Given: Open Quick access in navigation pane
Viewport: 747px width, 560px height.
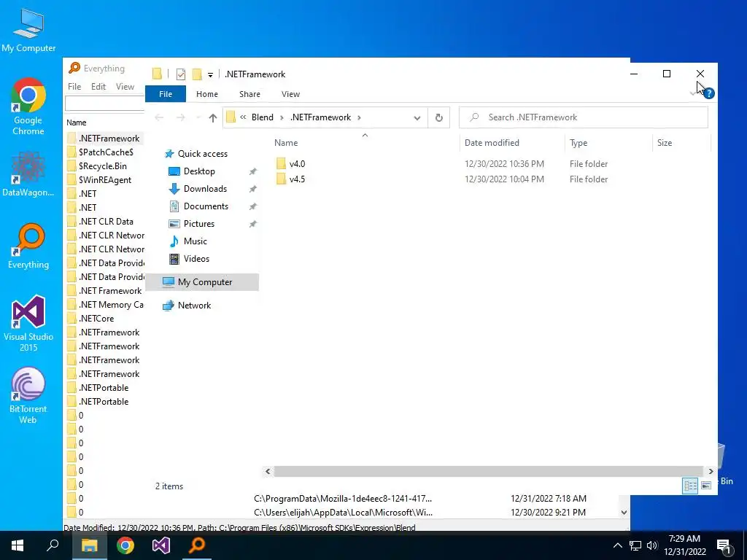Looking at the screenshot, I should point(203,154).
